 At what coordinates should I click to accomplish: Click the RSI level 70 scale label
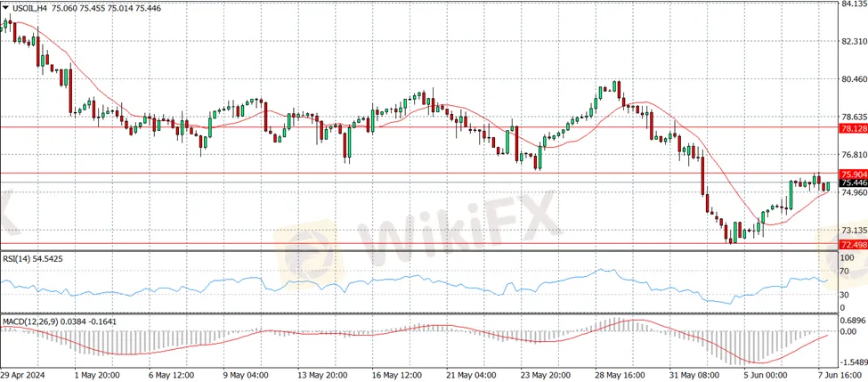pyautogui.click(x=845, y=286)
